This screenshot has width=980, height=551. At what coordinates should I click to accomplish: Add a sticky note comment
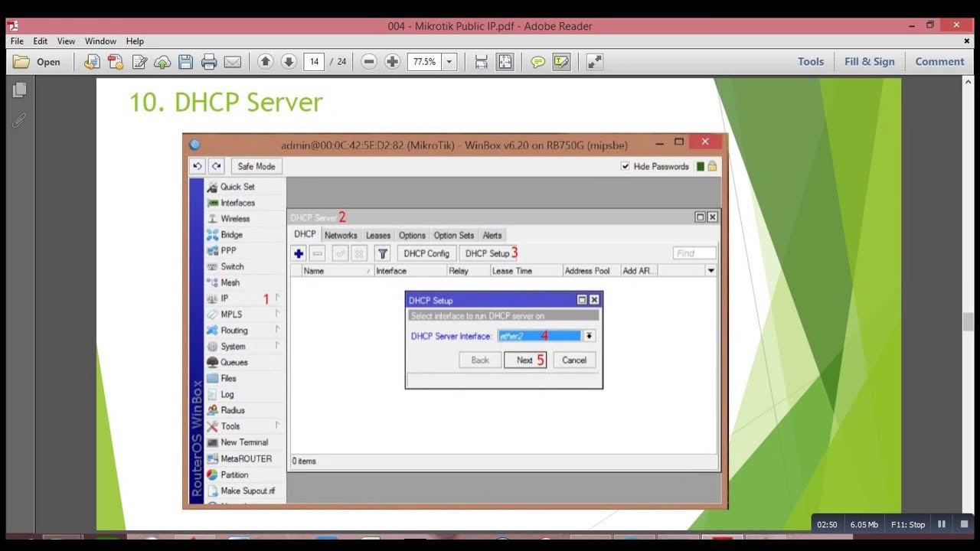click(538, 62)
